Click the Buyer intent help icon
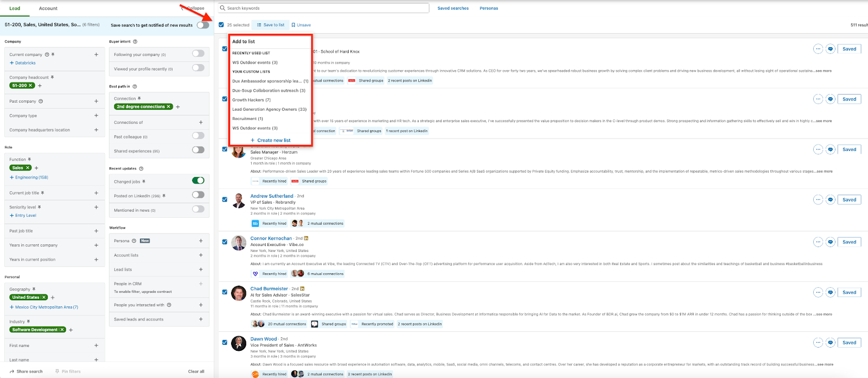 pos(135,41)
